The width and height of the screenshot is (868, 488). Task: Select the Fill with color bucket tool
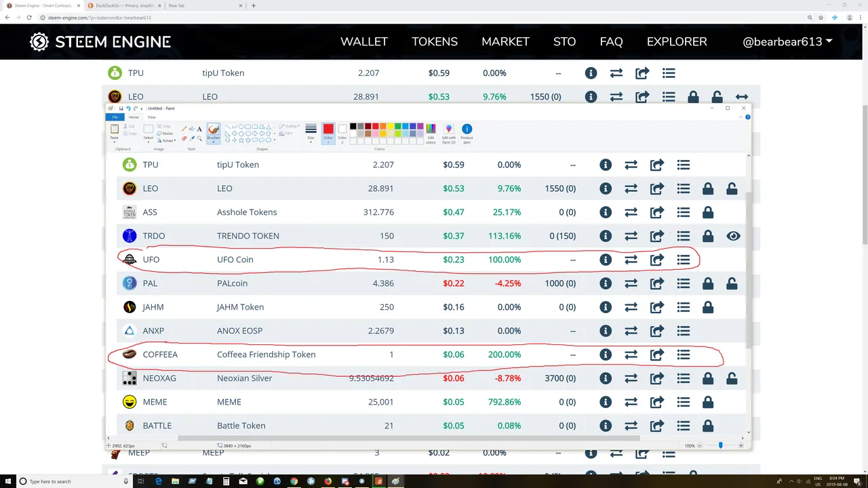click(192, 129)
